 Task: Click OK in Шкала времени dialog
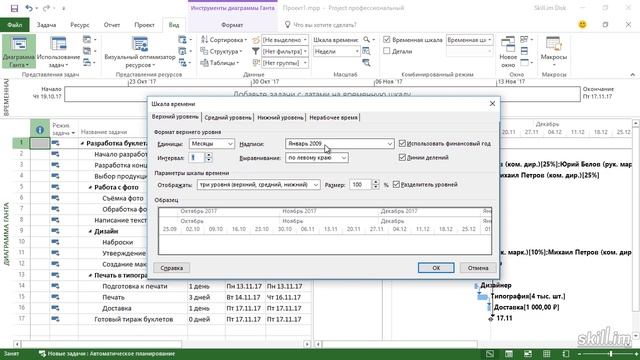(x=436, y=268)
